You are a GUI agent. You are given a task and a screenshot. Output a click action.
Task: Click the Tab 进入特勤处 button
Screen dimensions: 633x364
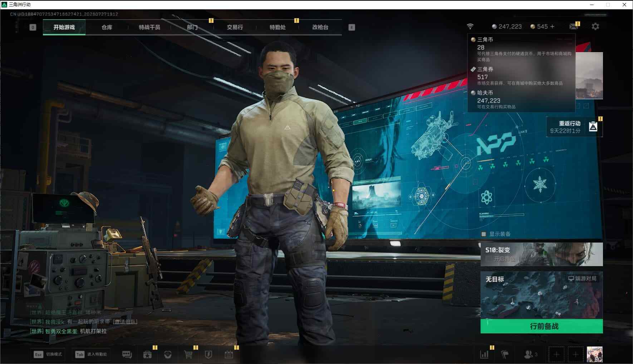(x=92, y=354)
